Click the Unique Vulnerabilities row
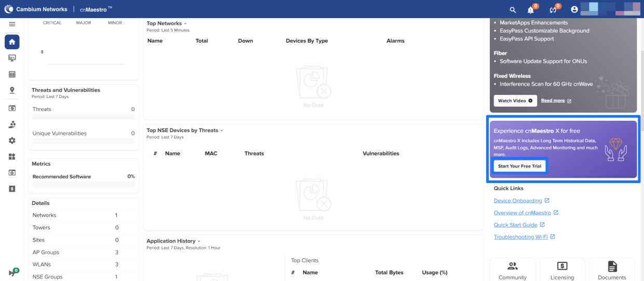644x281 pixels. coord(83,133)
